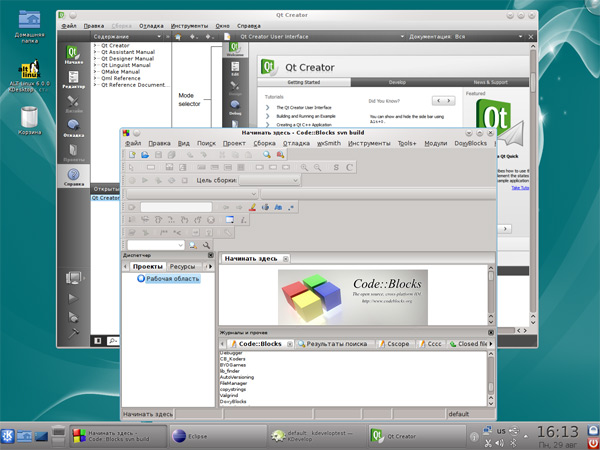600x450 pixels.
Task: Open the Инструменты menu in Qt Creator
Action: 190,26
